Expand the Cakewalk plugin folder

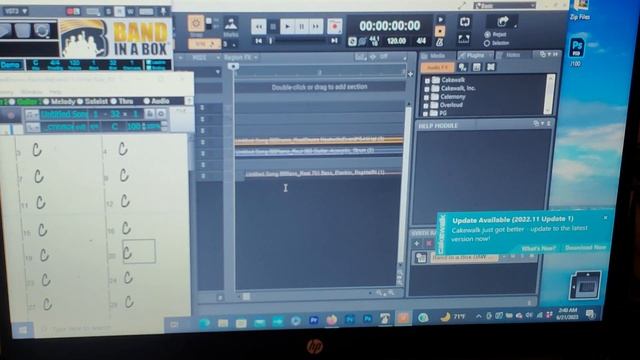coord(427,80)
